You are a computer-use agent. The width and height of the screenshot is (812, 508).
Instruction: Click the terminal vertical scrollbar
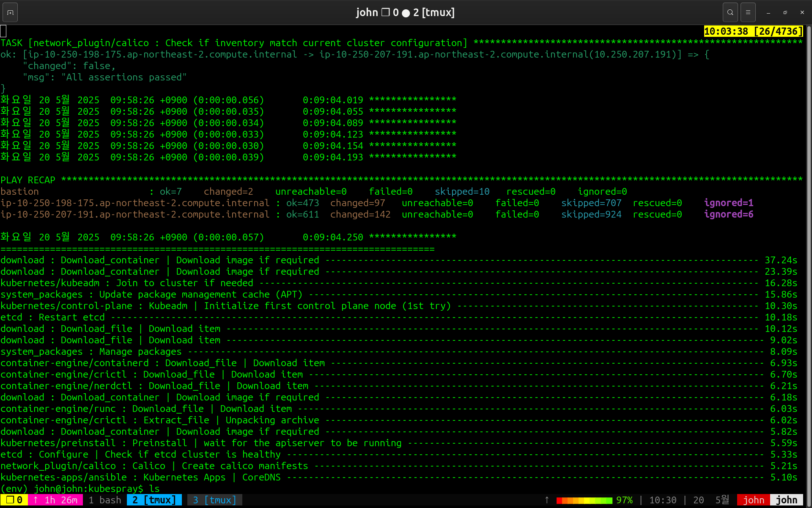coord(809,254)
